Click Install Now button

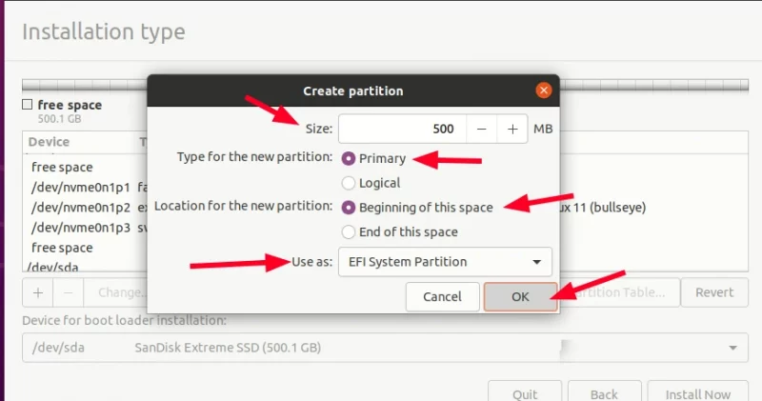(x=698, y=393)
